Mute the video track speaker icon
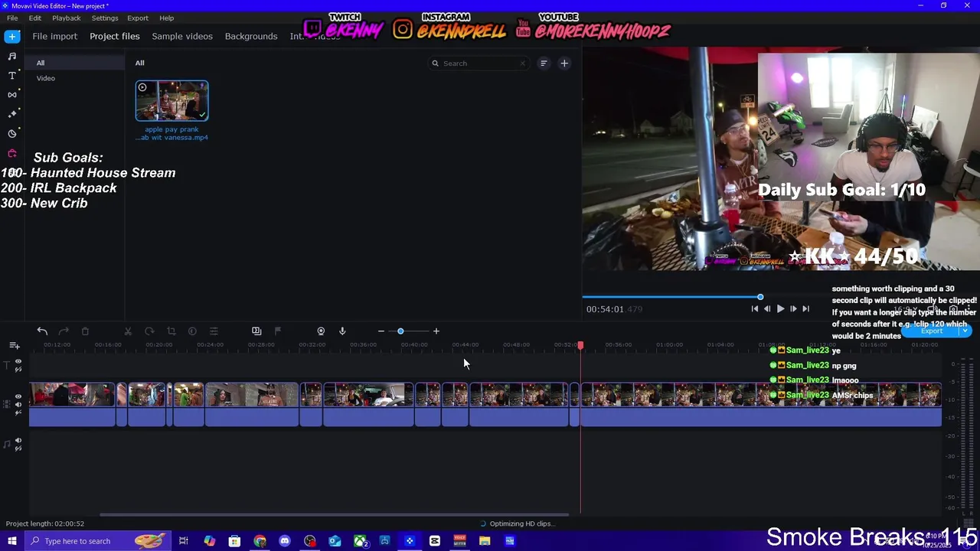 pyautogui.click(x=18, y=404)
